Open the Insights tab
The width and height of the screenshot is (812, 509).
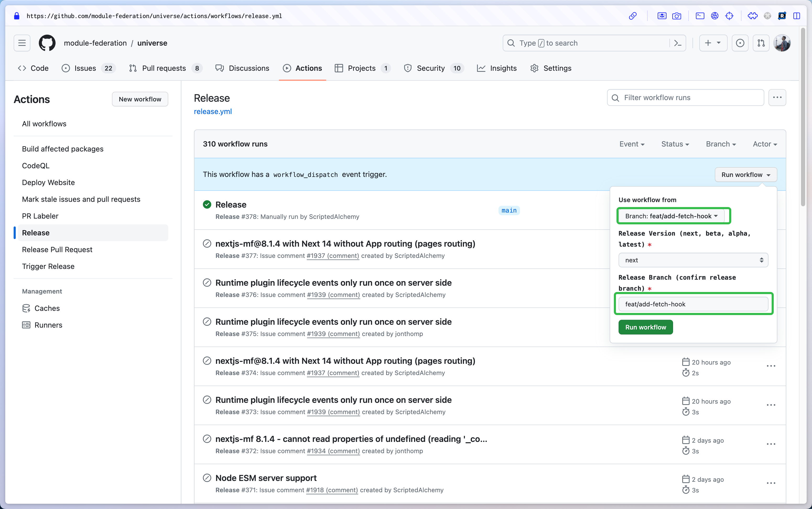point(503,68)
